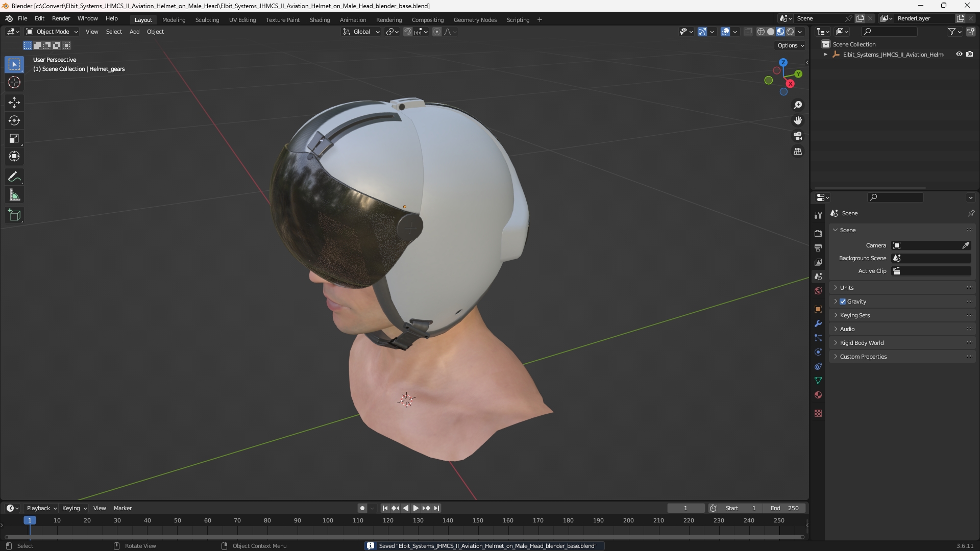
Task: Open the File menu
Action: click(x=22, y=18)
